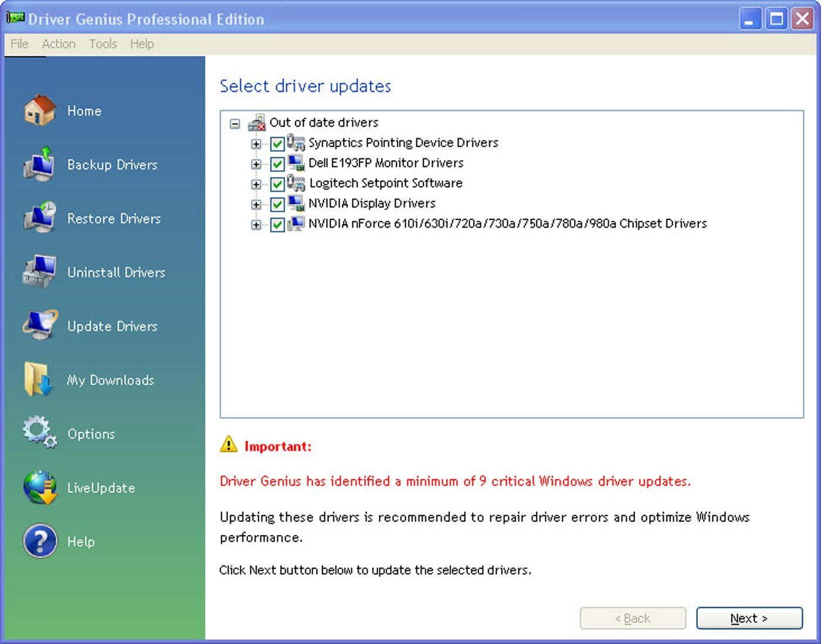Click the Uninstall Drivers sidebar icon
This screenshot has height=644, width=821.
pyautogui.click(x=39, y=272)
